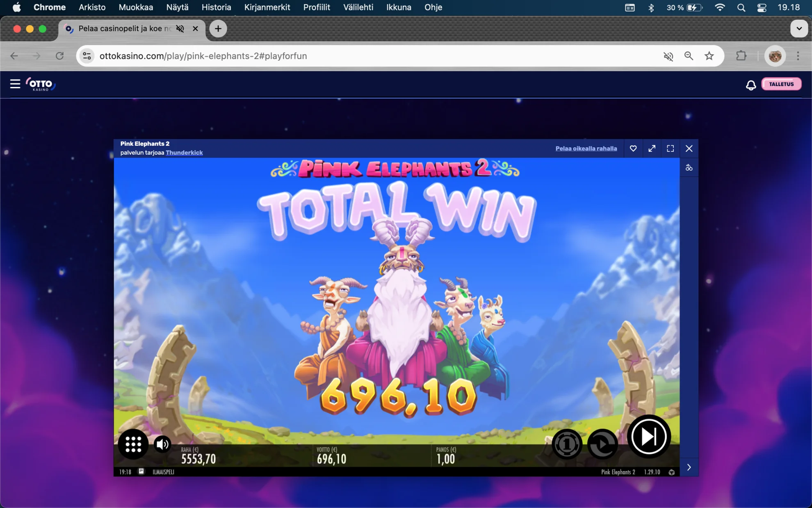Open site information icon in address bar

pos(87,56)
